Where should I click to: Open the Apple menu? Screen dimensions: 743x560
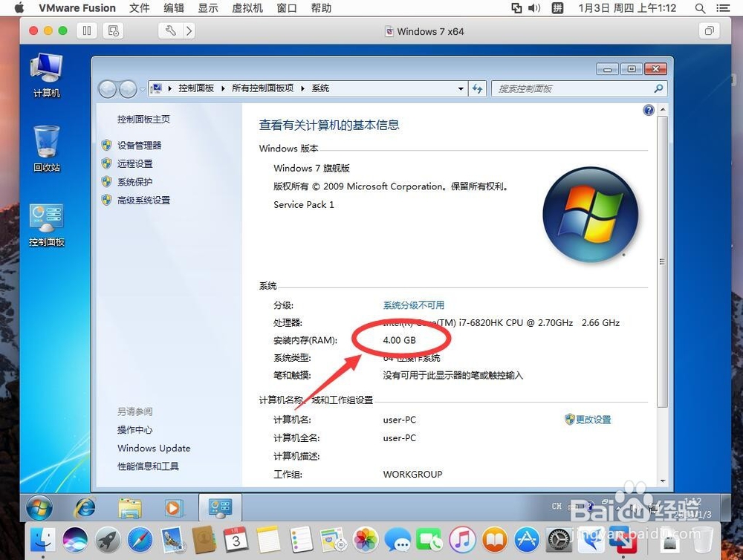(x=19, y=8)
